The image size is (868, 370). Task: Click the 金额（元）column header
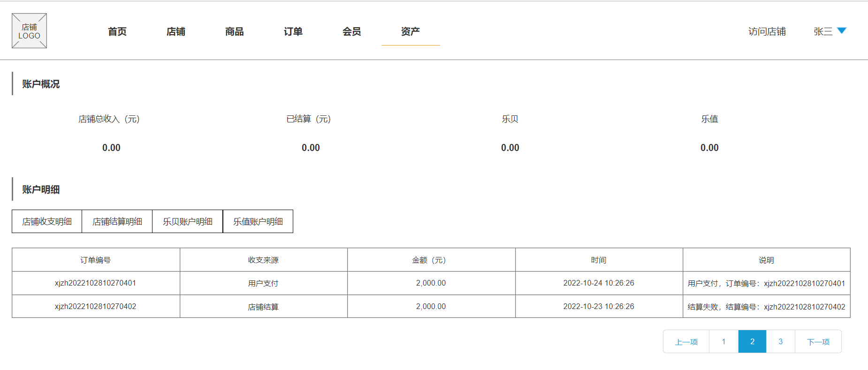(431, 260)
